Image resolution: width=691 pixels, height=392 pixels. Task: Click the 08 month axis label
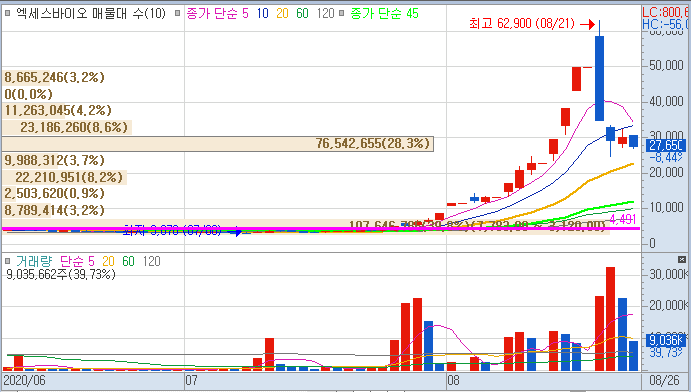click(x=453, y=380)
